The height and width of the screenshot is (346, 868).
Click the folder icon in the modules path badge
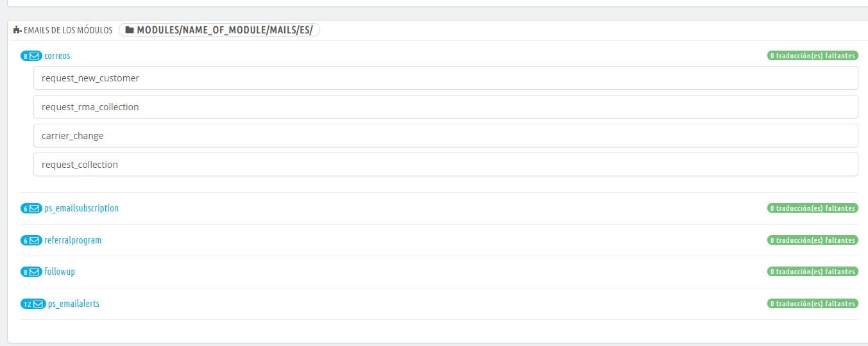[130, 30]
